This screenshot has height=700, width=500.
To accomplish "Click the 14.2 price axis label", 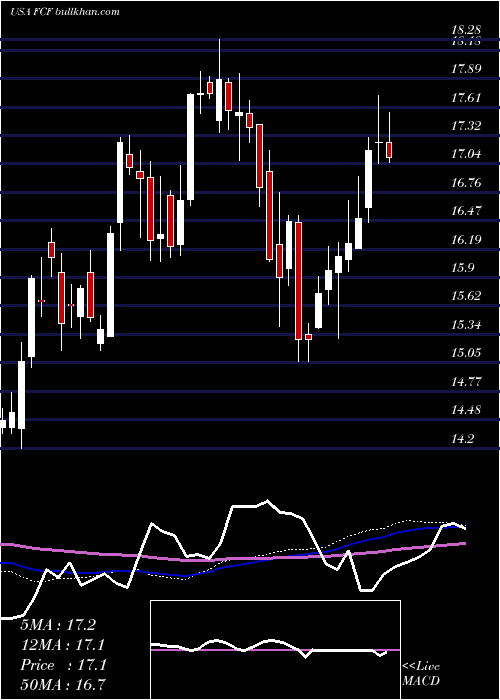I will coord(463,438).
